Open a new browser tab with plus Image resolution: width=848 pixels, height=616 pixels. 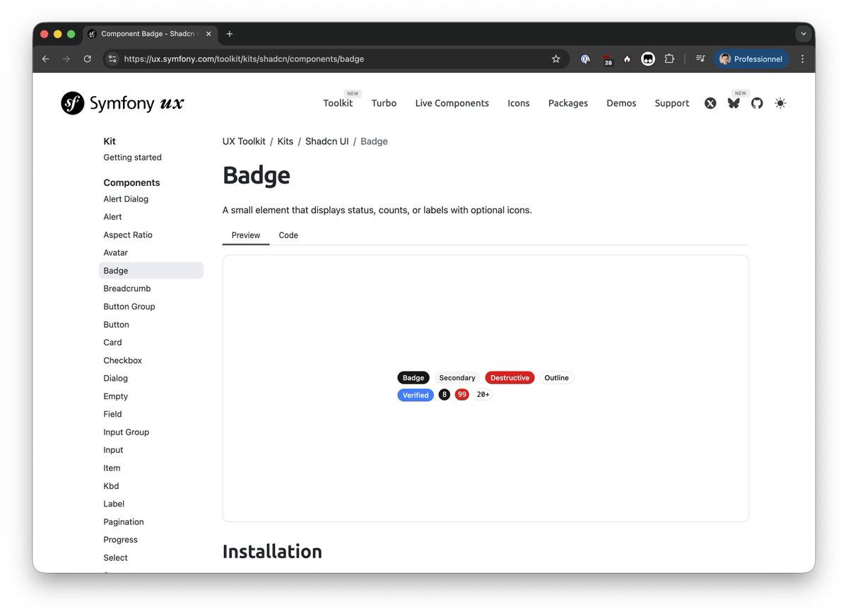pos(230,34)
